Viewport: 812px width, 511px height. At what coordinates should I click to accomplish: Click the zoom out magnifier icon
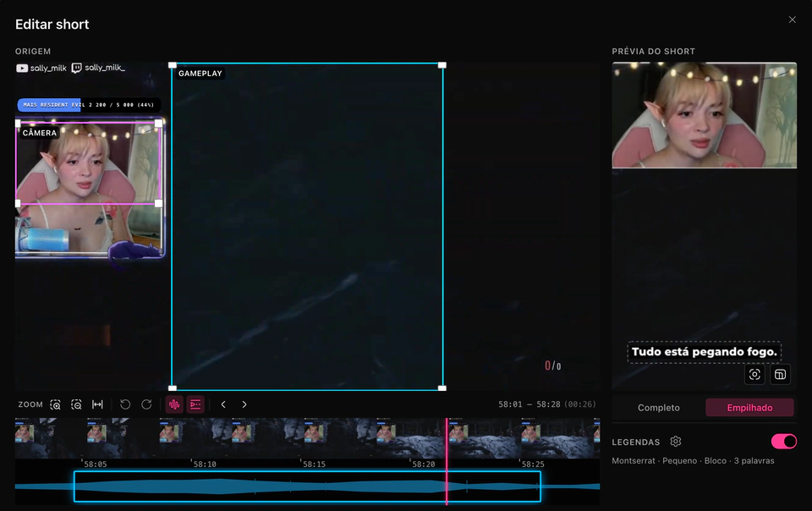76,405
